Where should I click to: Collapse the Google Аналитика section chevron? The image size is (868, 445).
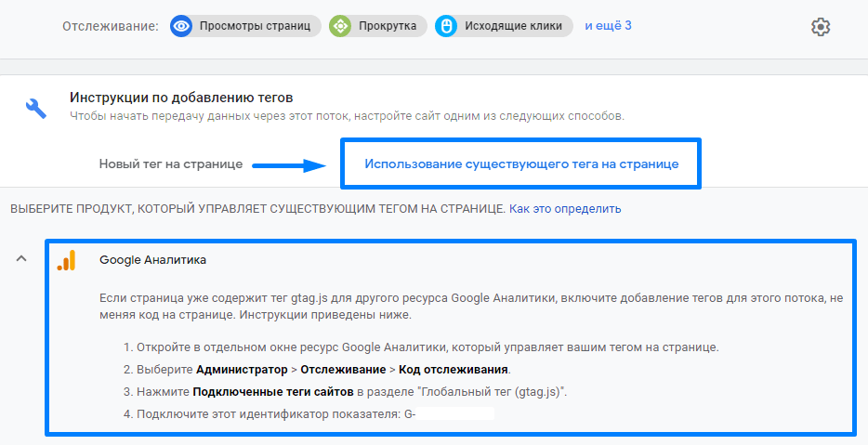(x=21, y=258)
